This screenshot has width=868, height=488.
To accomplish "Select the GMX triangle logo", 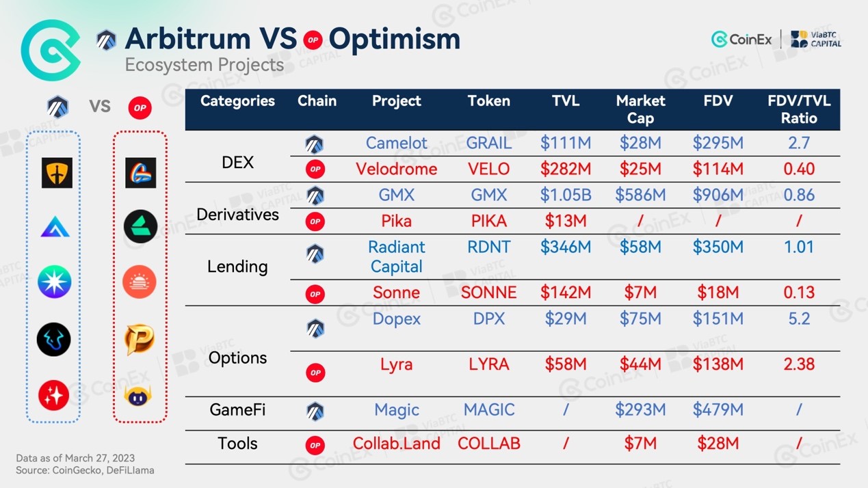I will 55,227.
